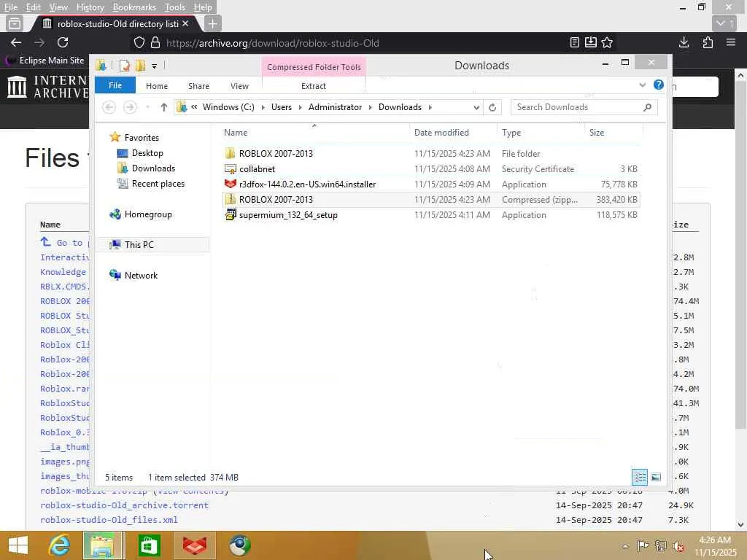The height and width of the screenshot is (560, 747).
Task: Open the browser hamburger menu
Action: tap(731, 43)
